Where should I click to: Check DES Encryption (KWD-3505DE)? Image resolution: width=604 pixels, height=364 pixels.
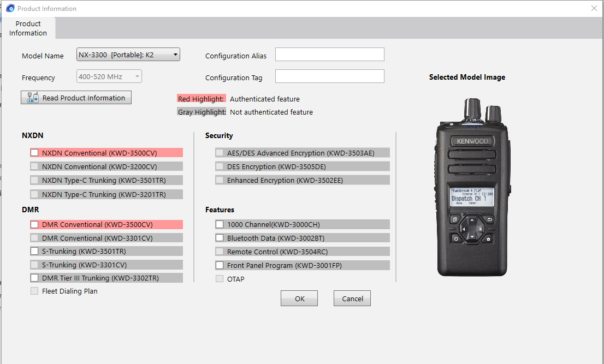tap(220, 166)
